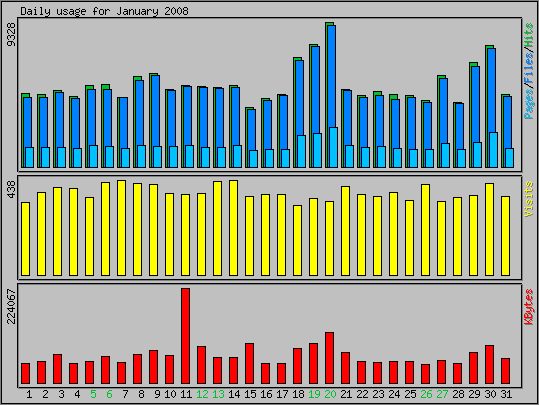Click day label "10" on the axis

[170, 394]
